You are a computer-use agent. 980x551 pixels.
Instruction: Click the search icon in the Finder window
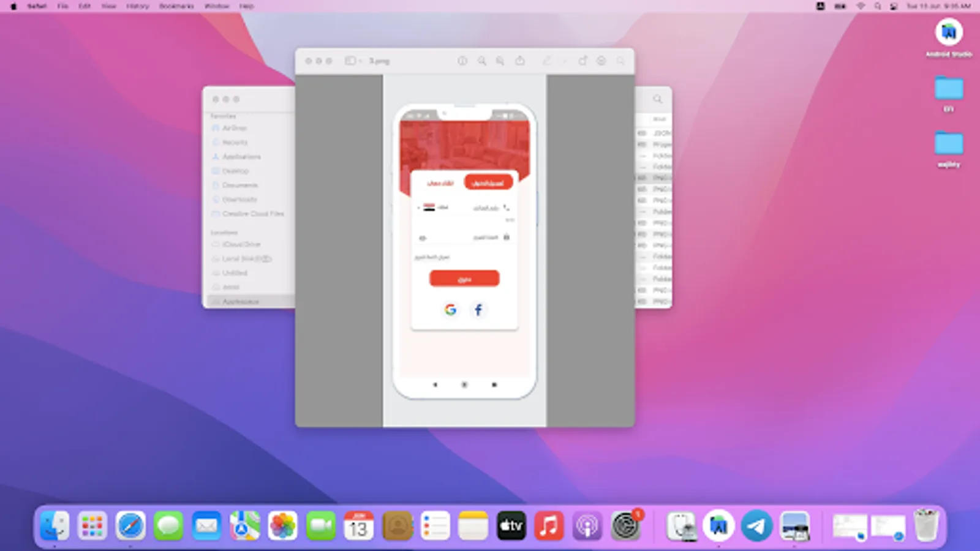click(x=657, y=99)
